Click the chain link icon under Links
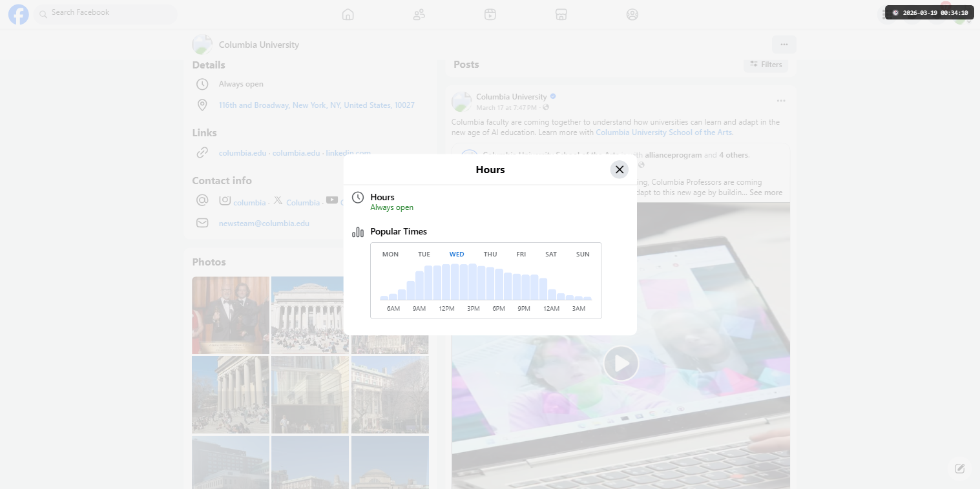980x489 pixels. coord(202,152)
